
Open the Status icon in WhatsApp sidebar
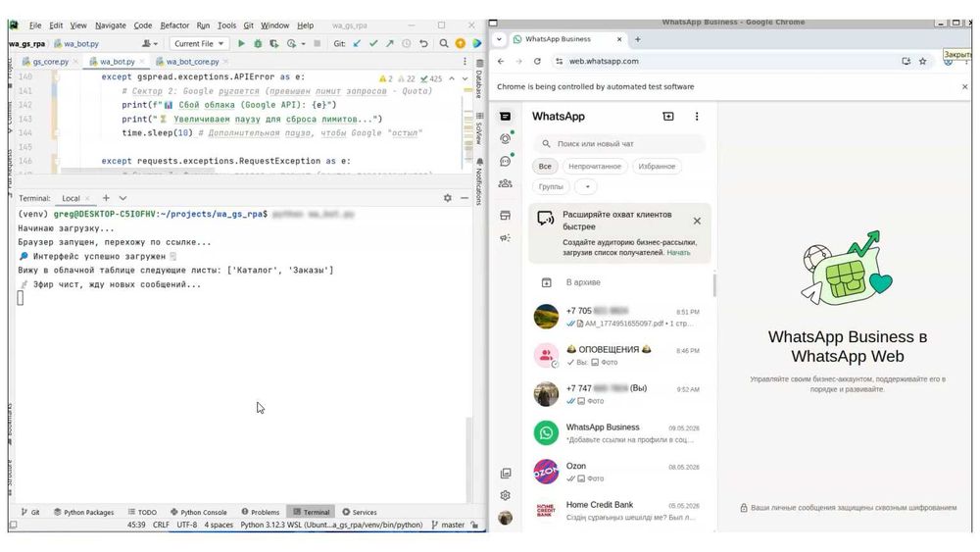click(x=506, y=139)
